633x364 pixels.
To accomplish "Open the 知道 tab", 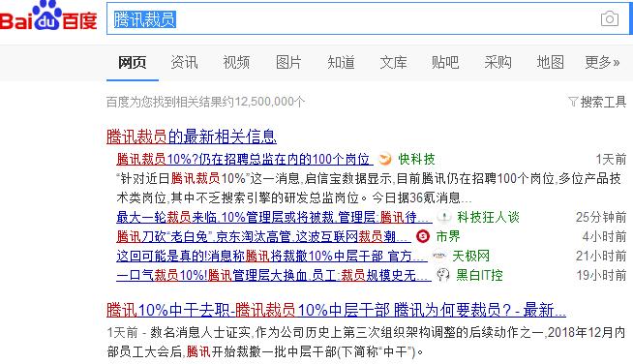I will tap(341, 63).
